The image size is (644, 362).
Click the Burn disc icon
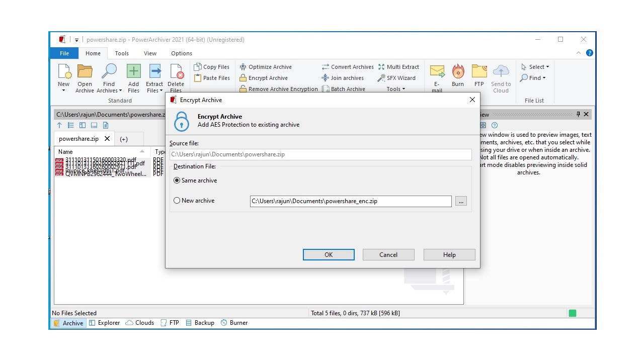(x=458, y=71)
